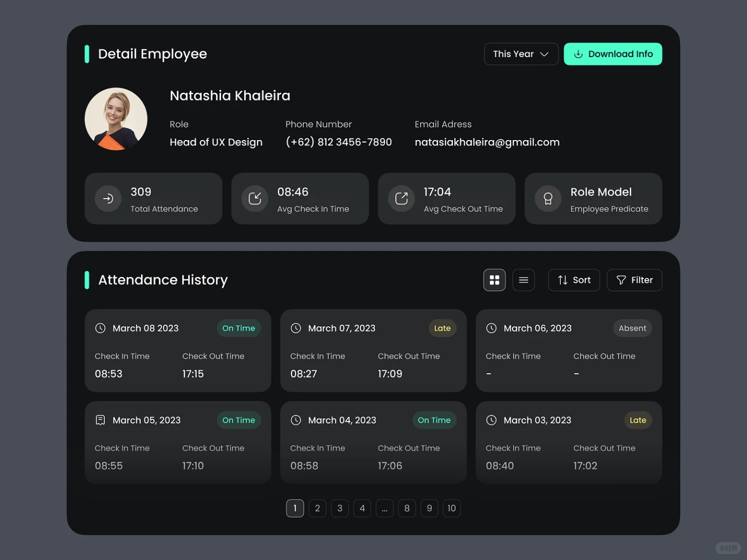Click clock icon beside March 08 2023
747x560 pixels.
point(101,328)
